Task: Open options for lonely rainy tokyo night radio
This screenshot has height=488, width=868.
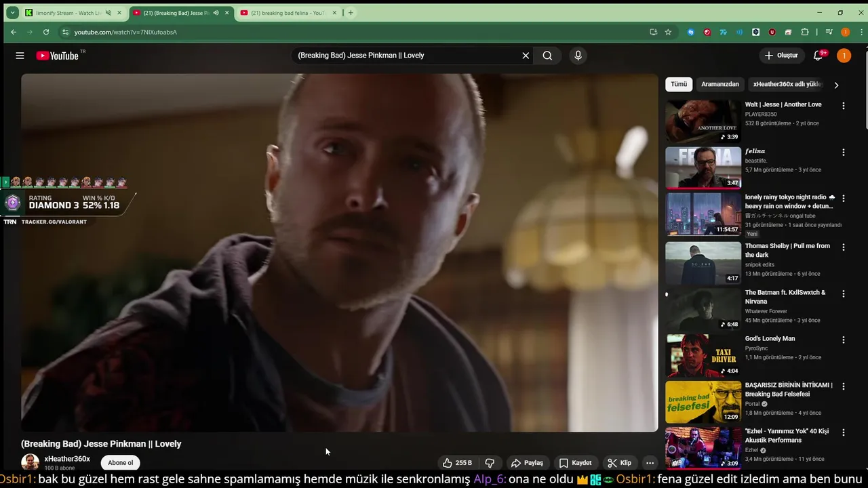Action: tap(844, 199)
